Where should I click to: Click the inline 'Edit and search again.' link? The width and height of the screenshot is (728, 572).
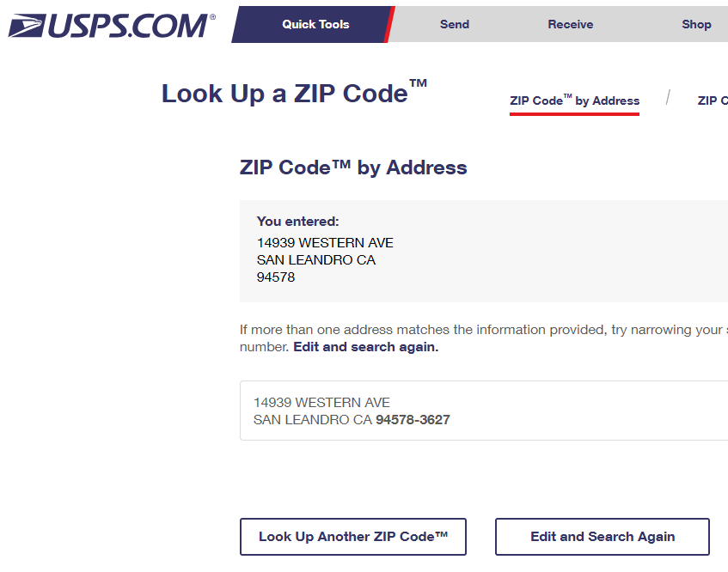pos(366,347)
